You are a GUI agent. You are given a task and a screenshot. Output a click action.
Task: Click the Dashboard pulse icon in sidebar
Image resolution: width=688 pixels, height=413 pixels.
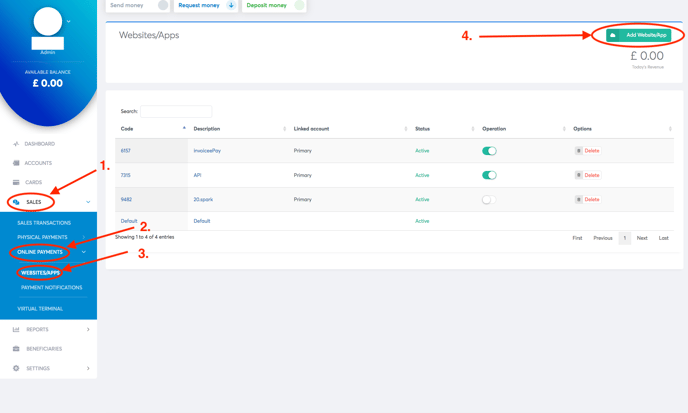click(x=16, y=144)
